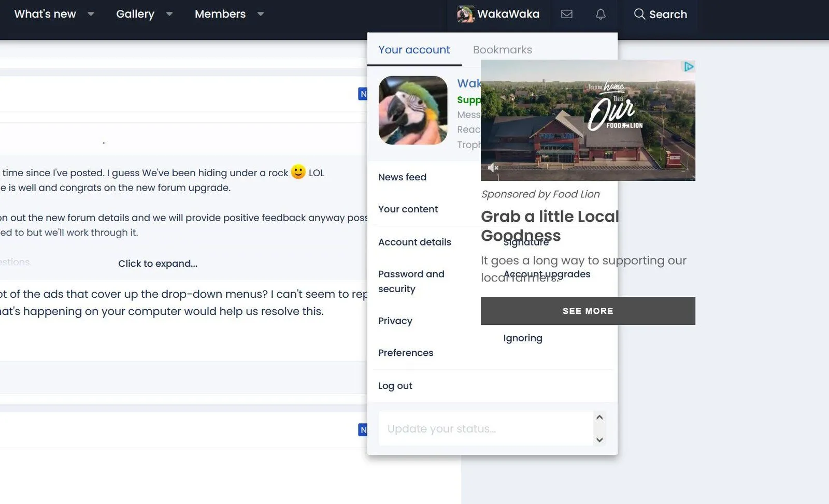829x504 pixels.
Task: Open the News feed menu item
Action: (402, 177)
